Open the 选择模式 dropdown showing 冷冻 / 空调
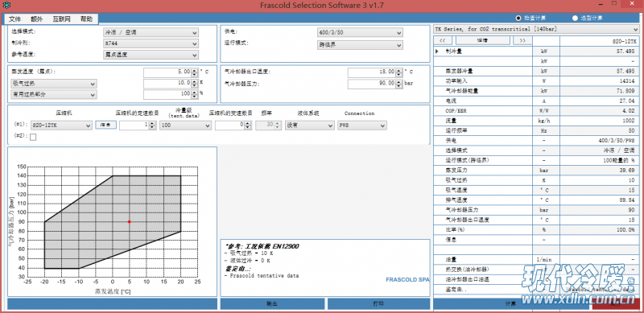Screen dimensions: 644x313 (x=151, y=32)
